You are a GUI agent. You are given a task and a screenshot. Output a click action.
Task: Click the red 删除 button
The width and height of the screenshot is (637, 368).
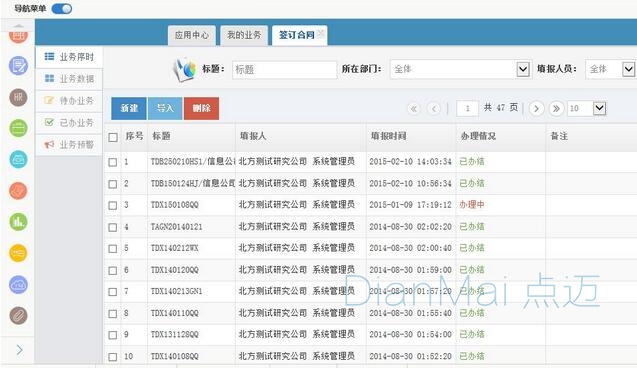tap(202, 108)
